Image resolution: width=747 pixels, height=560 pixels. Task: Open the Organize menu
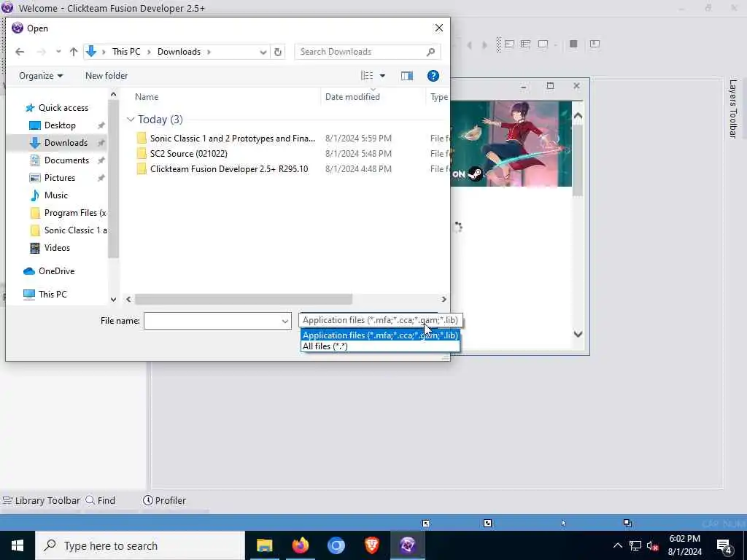click(41, 76)
